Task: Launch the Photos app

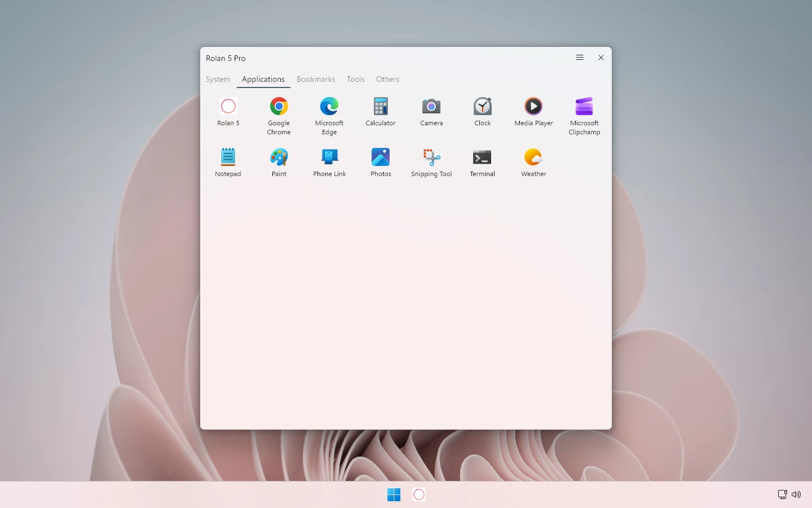Action: (x=381, y=162)
